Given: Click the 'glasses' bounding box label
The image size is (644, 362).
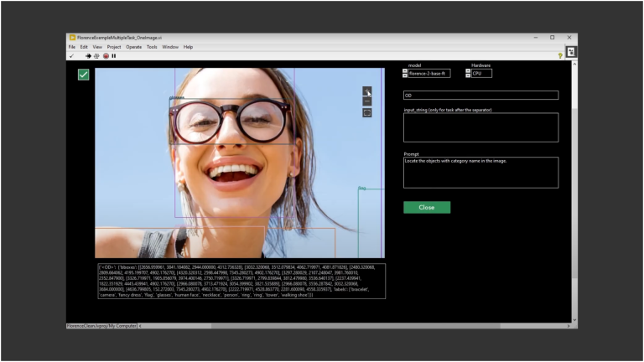Looking at the screenshot, I should [x=177, y=98].
